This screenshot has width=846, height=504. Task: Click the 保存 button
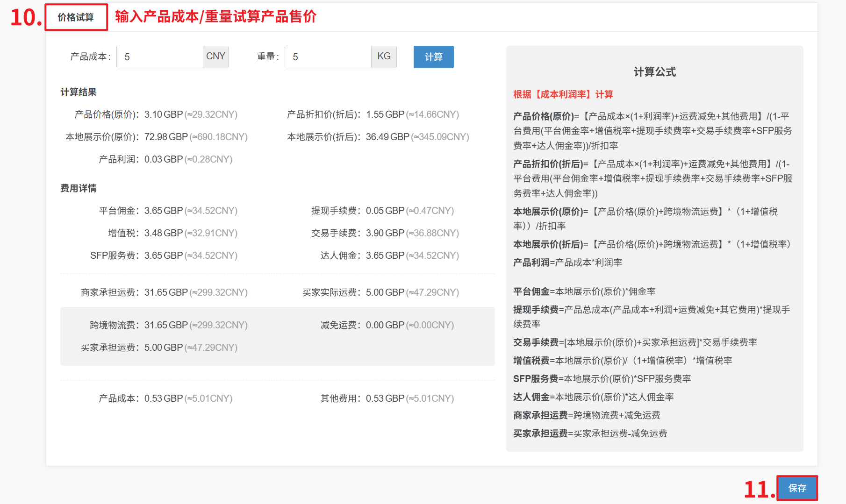click(x=797, y=488)
